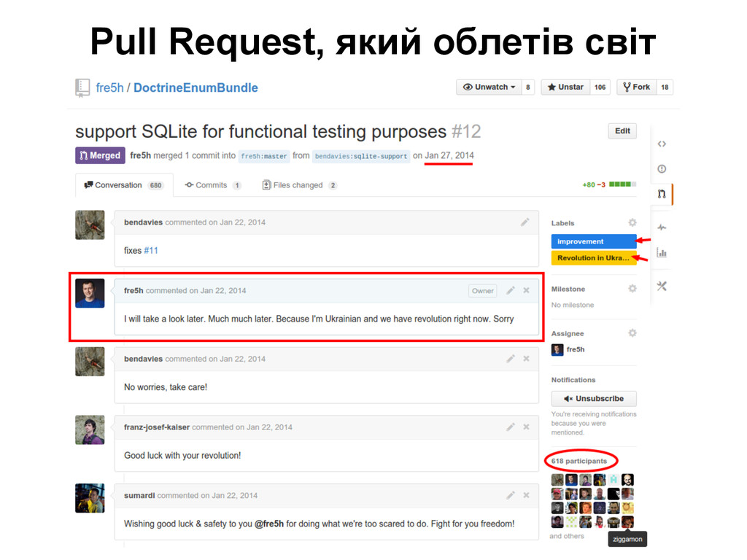This screenshot has width=747, height=560.
Task: Click the Merged status badge
Action: 100,155
